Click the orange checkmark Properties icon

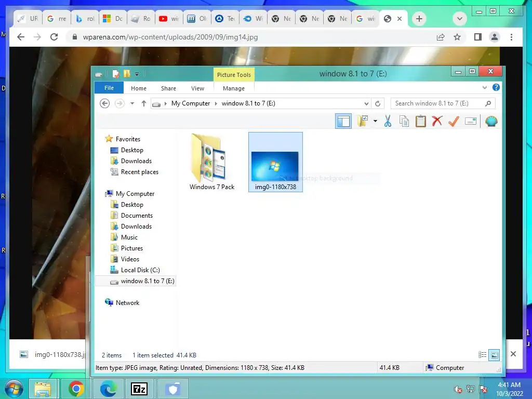tap(454, 121)
